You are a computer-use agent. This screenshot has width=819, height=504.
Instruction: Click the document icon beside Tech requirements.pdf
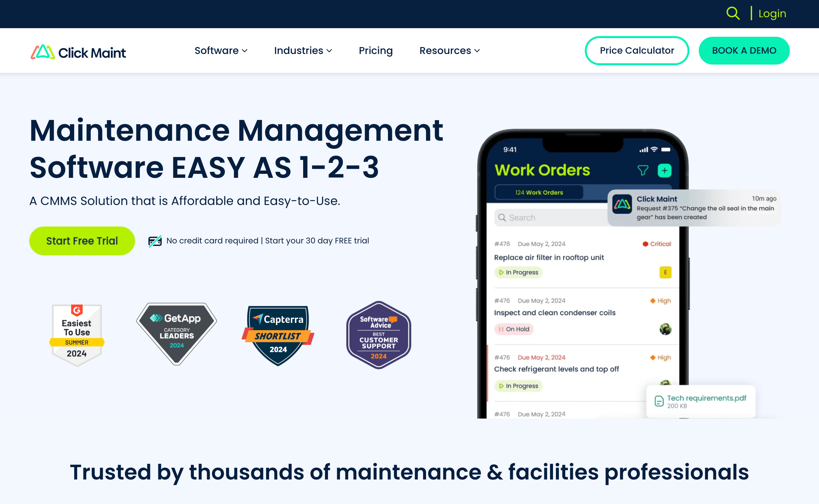click(659, 401)
